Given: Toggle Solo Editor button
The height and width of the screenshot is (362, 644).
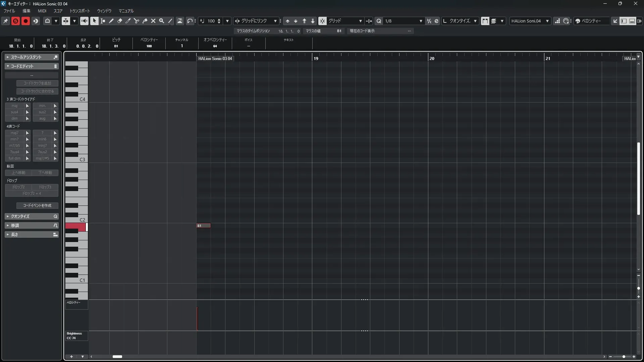Looking at the screenshot, I should click(x=15, y=21).
